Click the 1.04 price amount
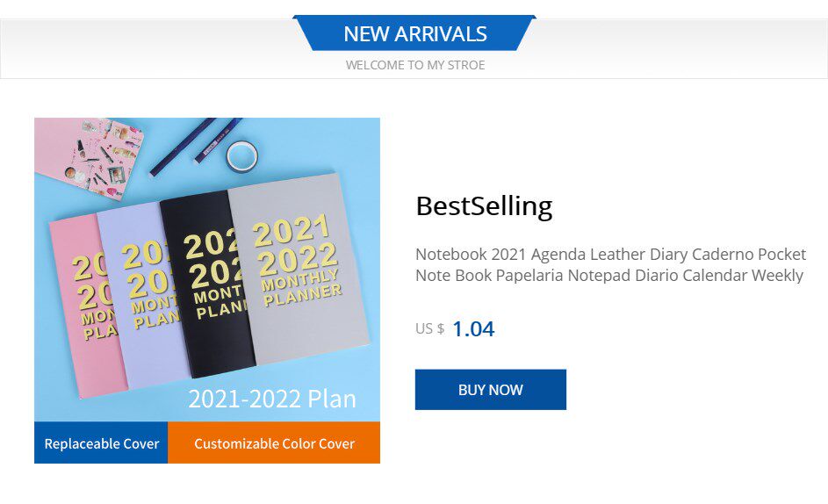The image size is (828, 504). (473, 329)
